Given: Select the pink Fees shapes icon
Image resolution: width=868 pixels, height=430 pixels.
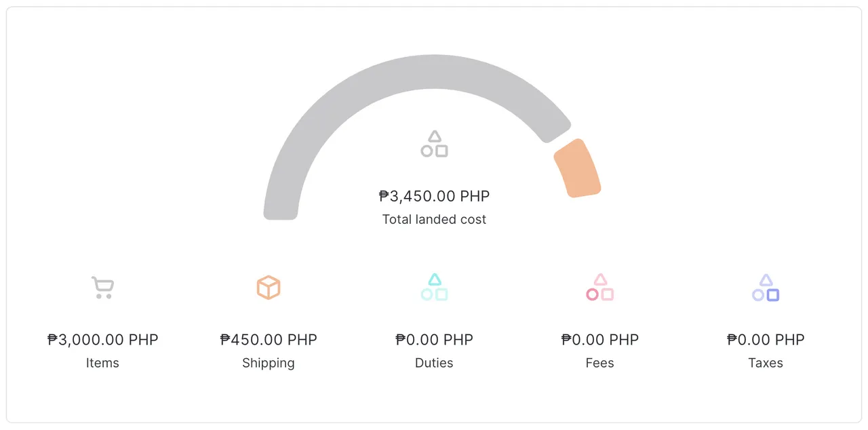Looking at the screenshot, I should click(599, 287).
